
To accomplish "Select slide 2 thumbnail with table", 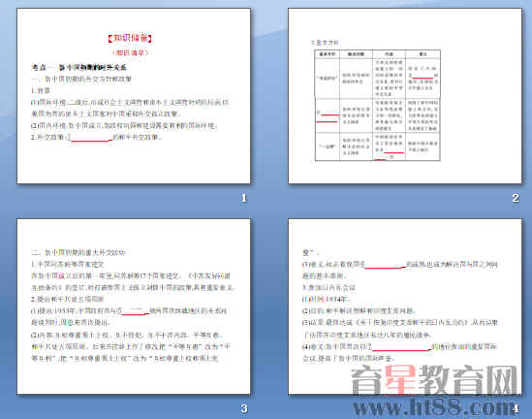I will click(405, 96).
